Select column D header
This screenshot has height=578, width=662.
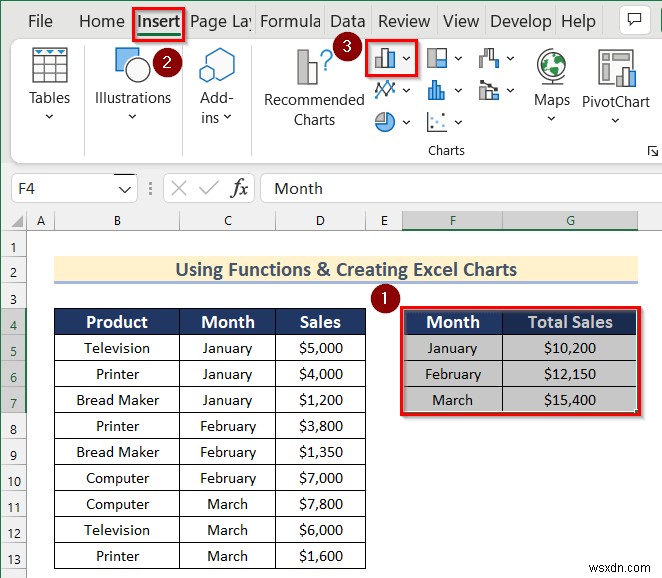(x=320, y=221)
